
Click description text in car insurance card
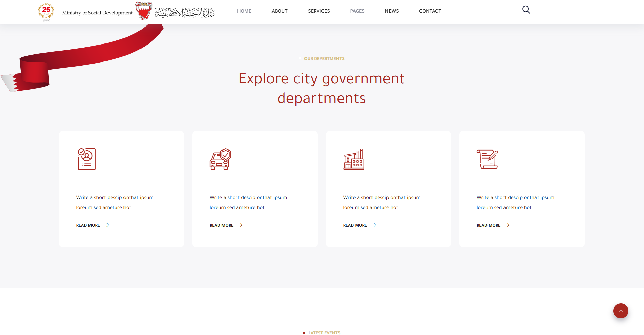click(248, 202)
